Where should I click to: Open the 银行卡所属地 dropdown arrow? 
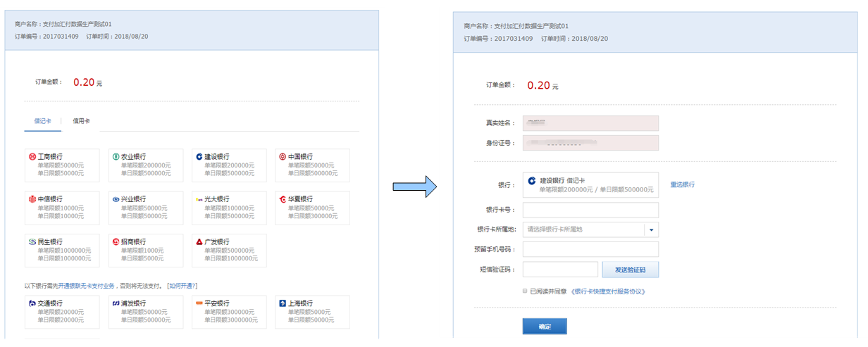[x=652, y=229]
